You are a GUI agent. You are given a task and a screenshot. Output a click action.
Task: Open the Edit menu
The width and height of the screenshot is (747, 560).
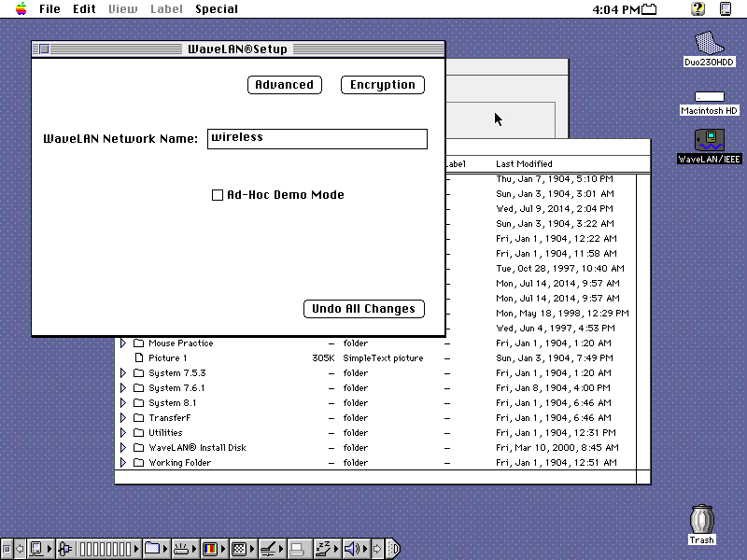pyautogui.click(x=84, y=9)
